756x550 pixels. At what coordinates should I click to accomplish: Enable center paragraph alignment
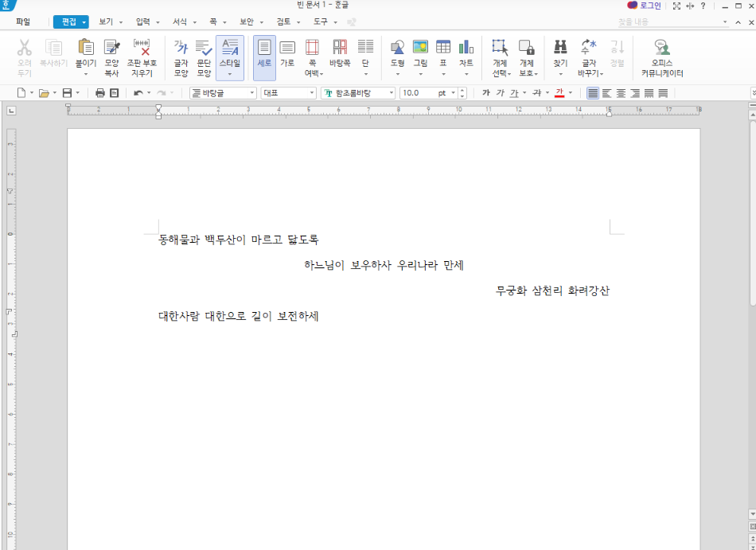pyautogui.click(x=621, y=93)
